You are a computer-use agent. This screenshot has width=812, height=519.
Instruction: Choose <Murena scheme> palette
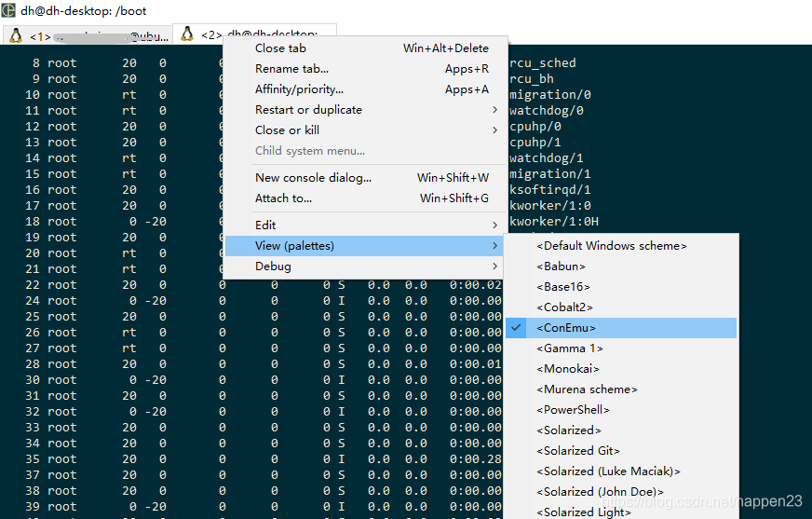[621, 389]
